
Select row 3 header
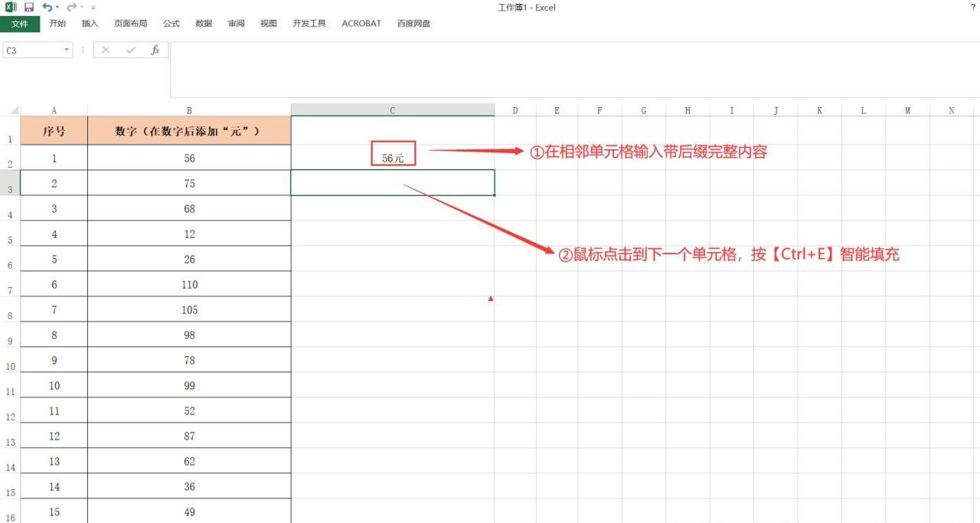pyautogui.click(x=10, y=183)
